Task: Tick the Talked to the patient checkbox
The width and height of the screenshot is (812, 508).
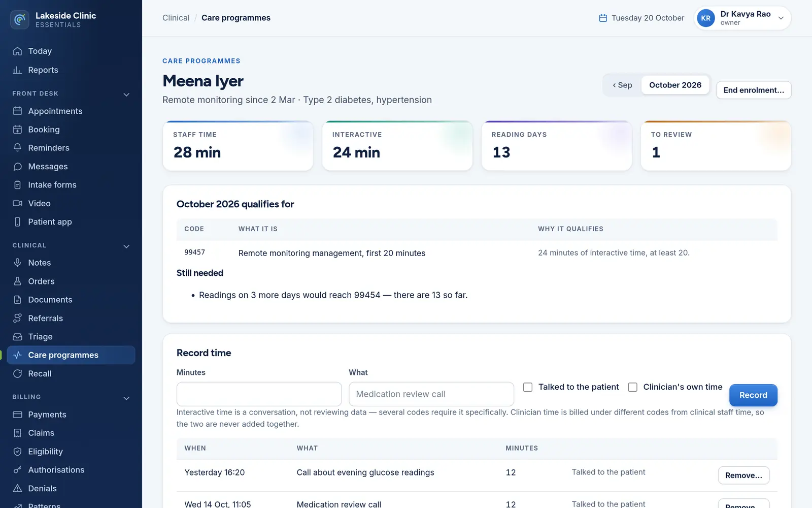Action: pyautogui.click(x=528, y=387)
